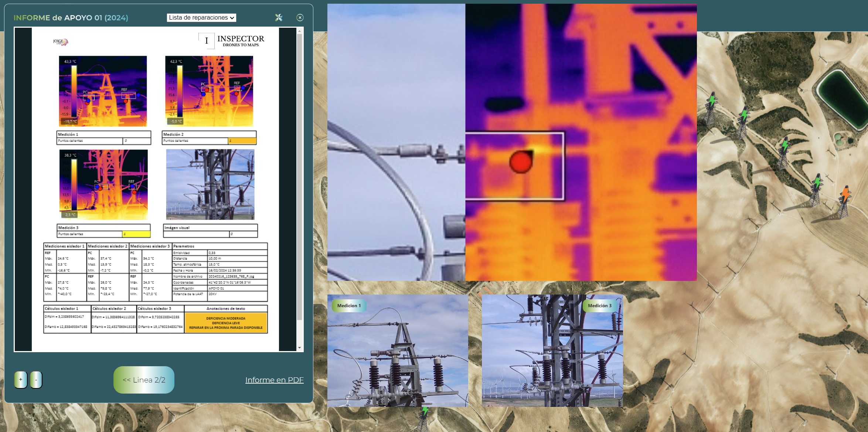The width and height of the screenshot is (868, 432).
Task: Close the Informe de Apoyo 01 panel
Action: tap(300, 17)
